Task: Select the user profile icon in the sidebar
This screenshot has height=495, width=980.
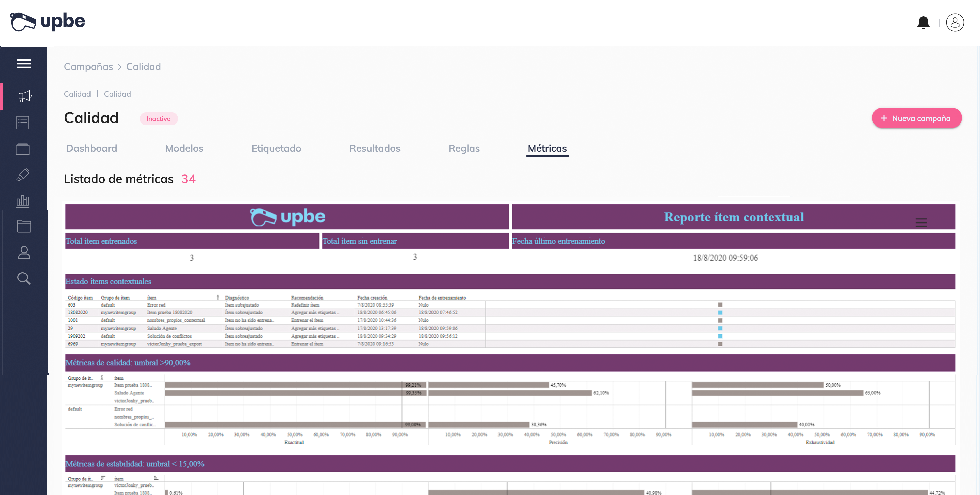Action: pos(24,252)
